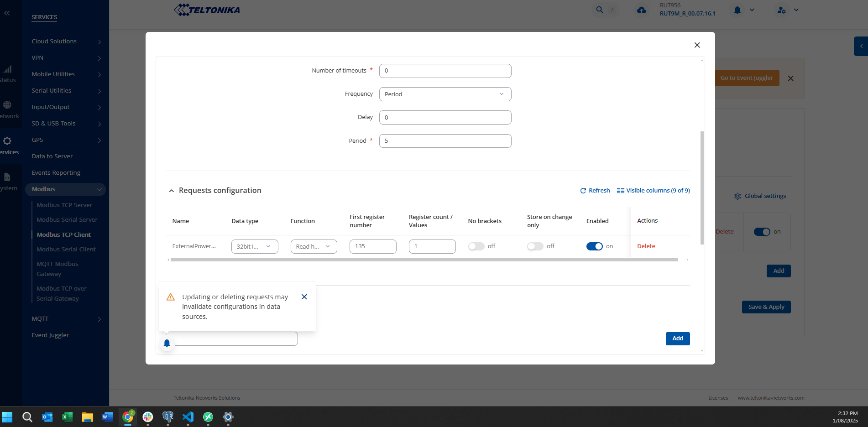868x427 pixels.
Task: Open notifications bell in header
Action: (x=737, y=10)
